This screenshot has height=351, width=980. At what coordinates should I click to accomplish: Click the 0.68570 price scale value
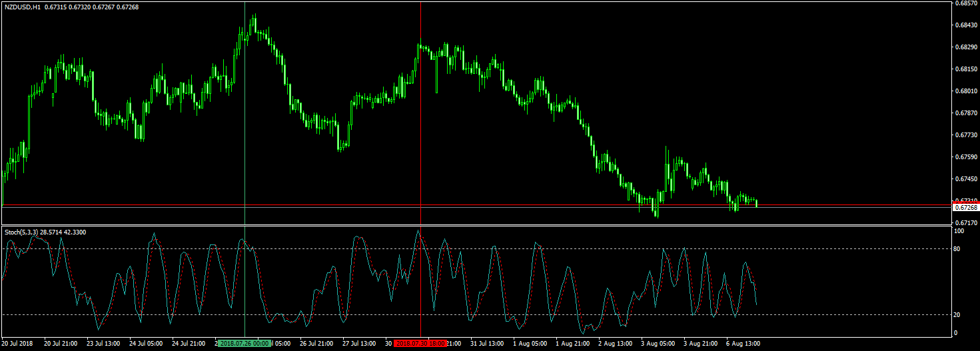click(x=966, y=3)
